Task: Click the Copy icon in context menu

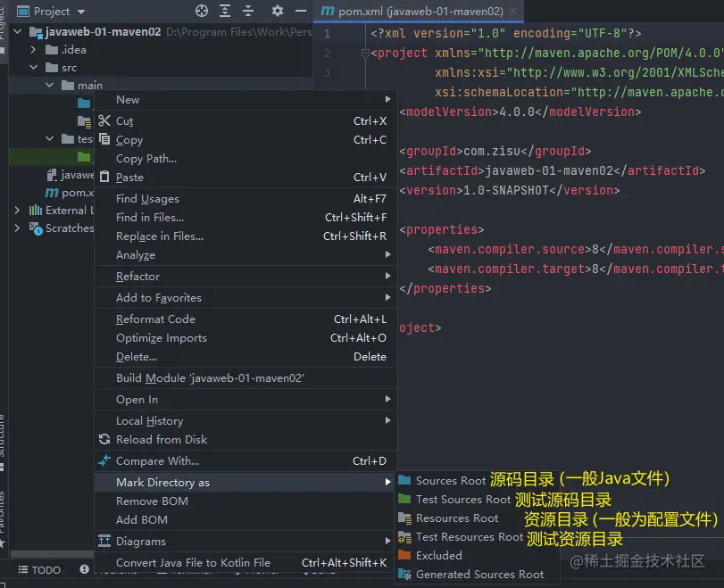Action: 104,139
